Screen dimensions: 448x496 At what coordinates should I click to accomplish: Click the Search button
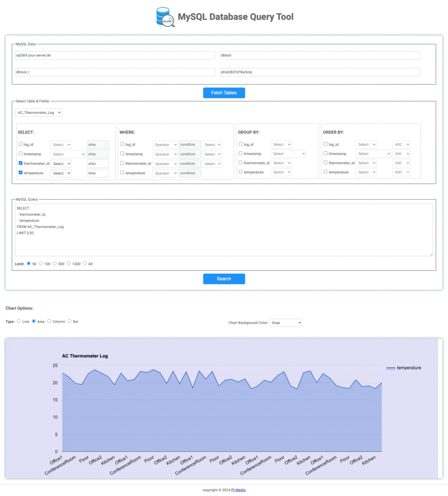point(224,279)
